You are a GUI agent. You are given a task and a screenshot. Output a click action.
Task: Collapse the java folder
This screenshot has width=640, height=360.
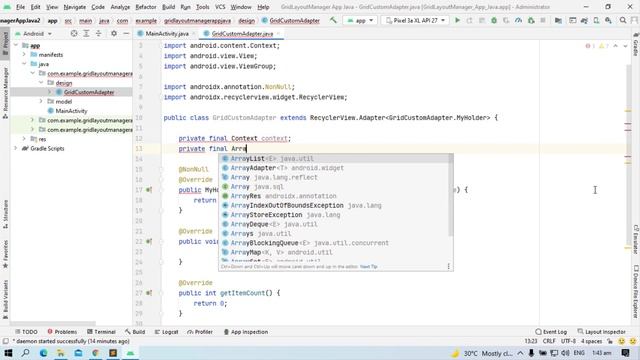coord(24,64)
